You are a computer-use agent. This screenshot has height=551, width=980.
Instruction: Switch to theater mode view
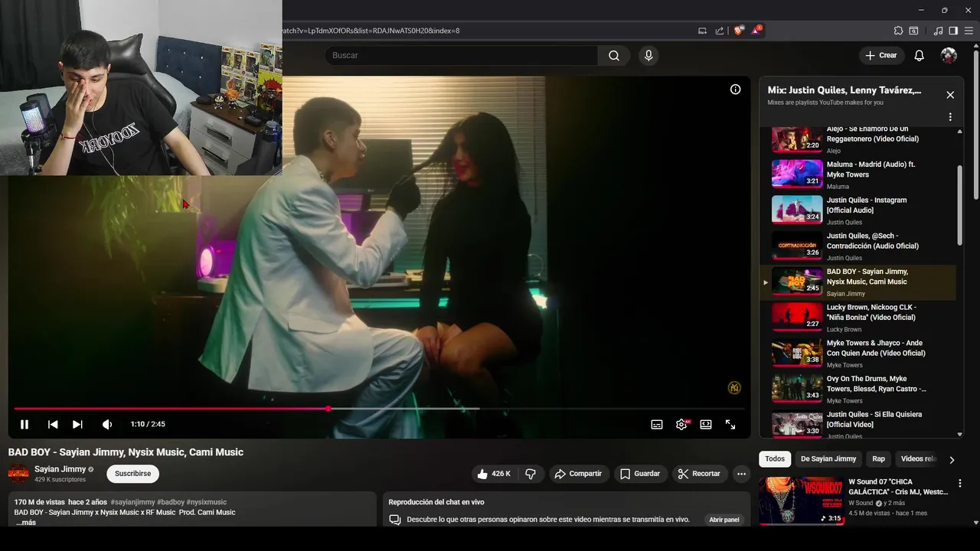(x=706, y=424)
